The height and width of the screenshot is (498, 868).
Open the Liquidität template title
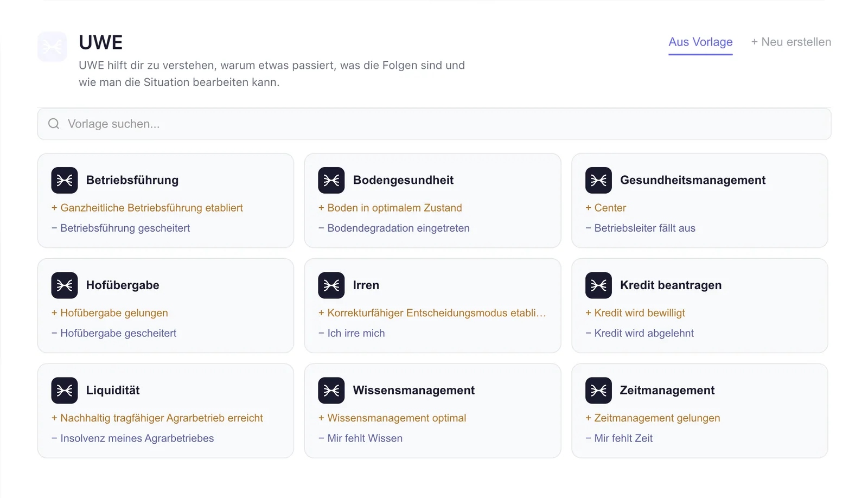click(113, 391)
